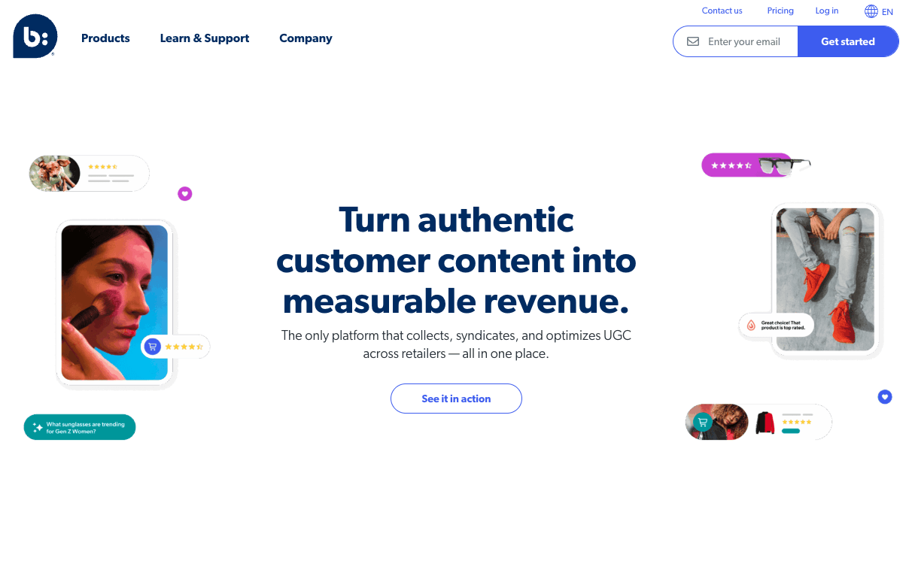
Task: Click the envelope icon in email field
Action: 693,41
